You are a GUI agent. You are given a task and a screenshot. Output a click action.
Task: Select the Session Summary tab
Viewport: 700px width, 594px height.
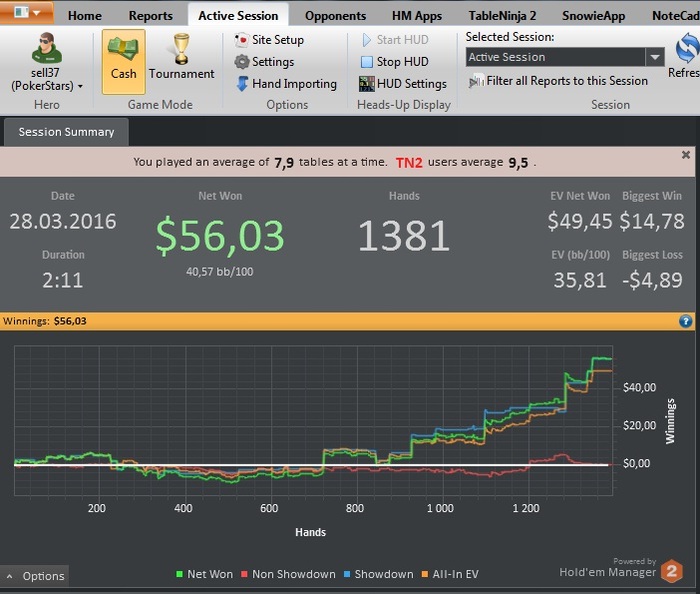pyautogui.click(x=66, y=132)
